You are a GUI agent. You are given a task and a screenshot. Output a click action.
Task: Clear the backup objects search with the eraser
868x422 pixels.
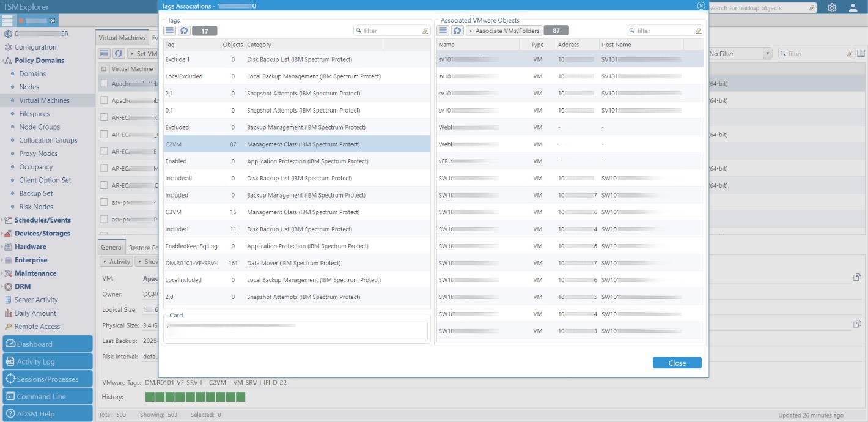pos(812,8)
